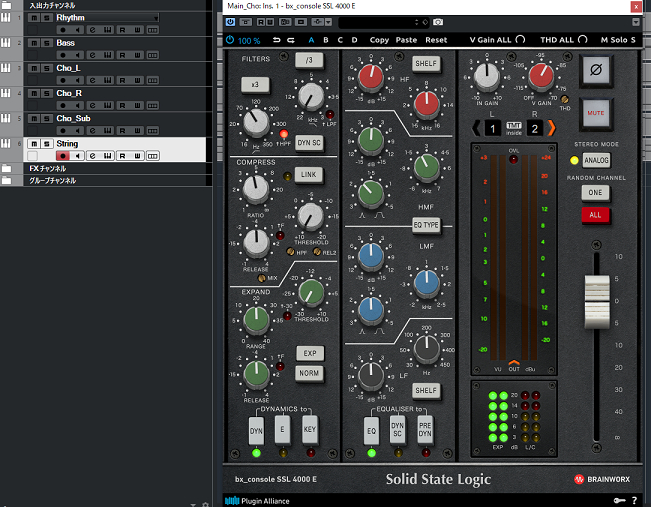
Task: Enable record on the String track
Action: coord(63,156)
